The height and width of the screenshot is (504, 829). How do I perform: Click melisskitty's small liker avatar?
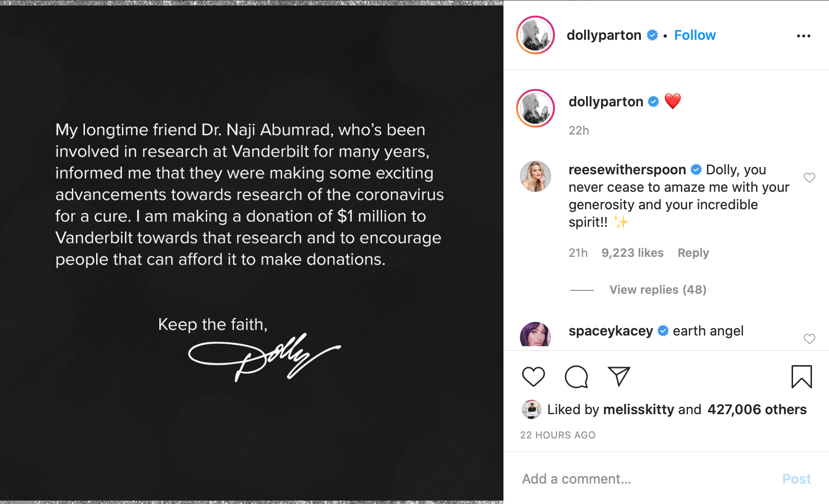pyautogui.click(x=531, y=409)
